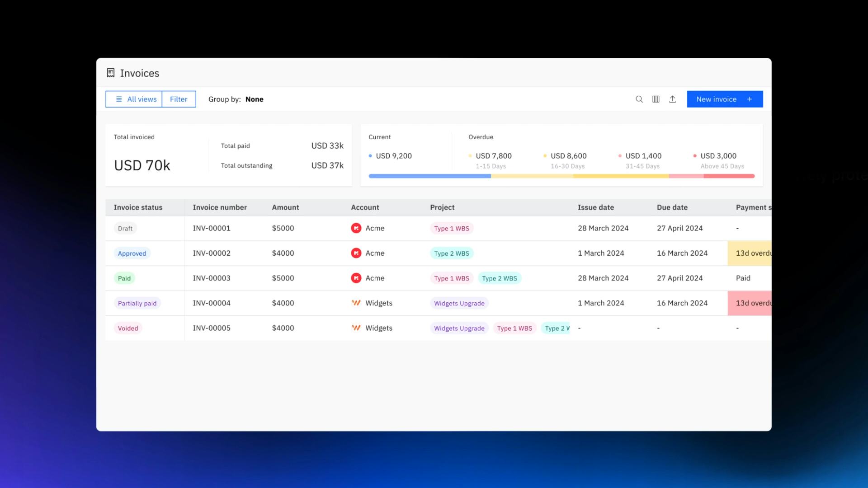Screen dimensions: 868x488
Task: Click the list icon in All views
Action: pyautogui.click(x=119, y=99)
